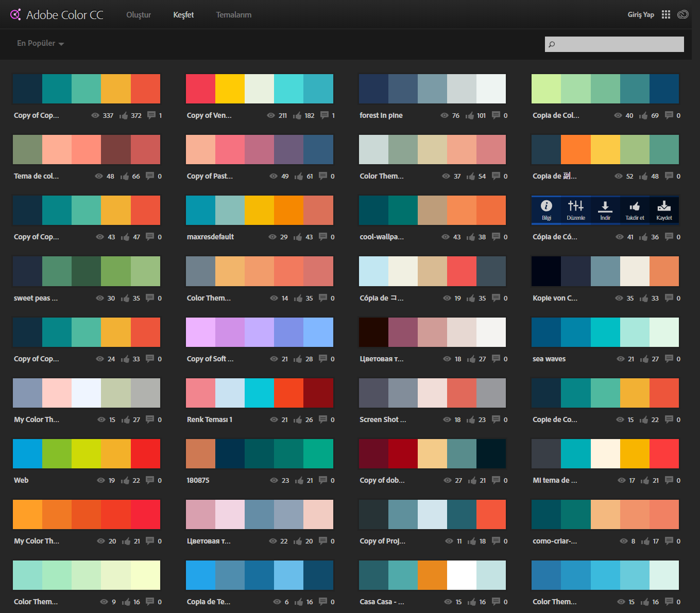
Task: Click likes thumb icon for sea waves
Action: 644,359
